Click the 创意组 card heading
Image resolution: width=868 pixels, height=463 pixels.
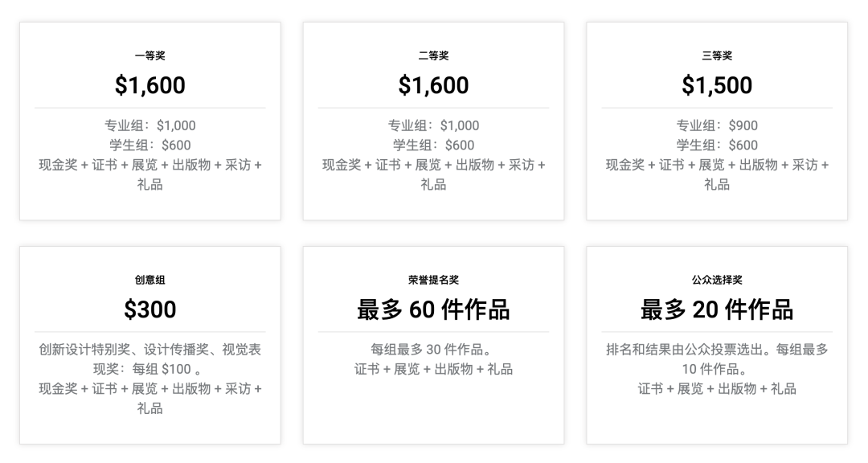pyautogui.click(x=150, y=280)
